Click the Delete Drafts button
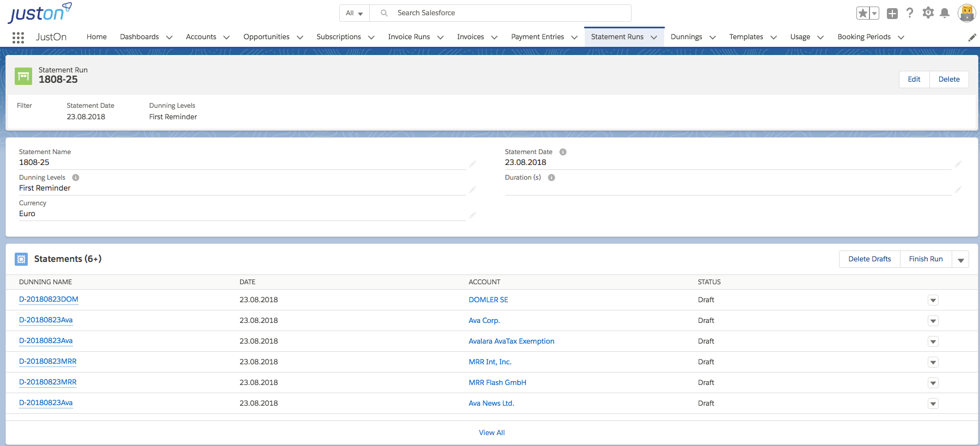980x446 pixels. [x=869, y=259]
